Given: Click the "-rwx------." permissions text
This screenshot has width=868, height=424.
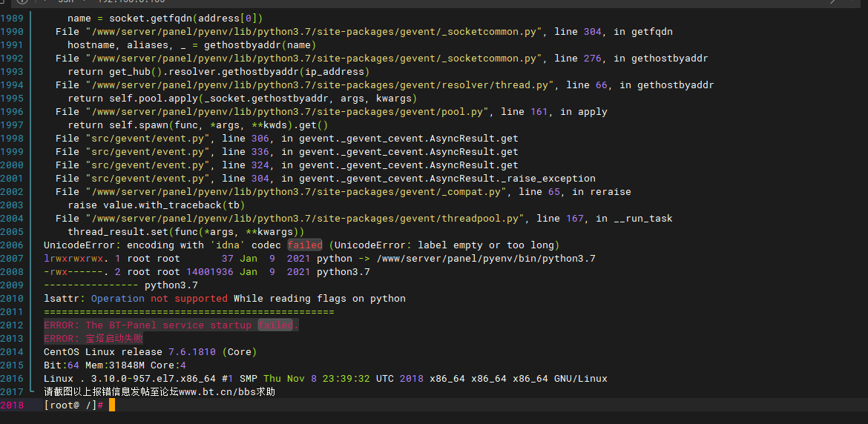Looking at the screenshot, I should pyautogui.click(x=76, y=272).
